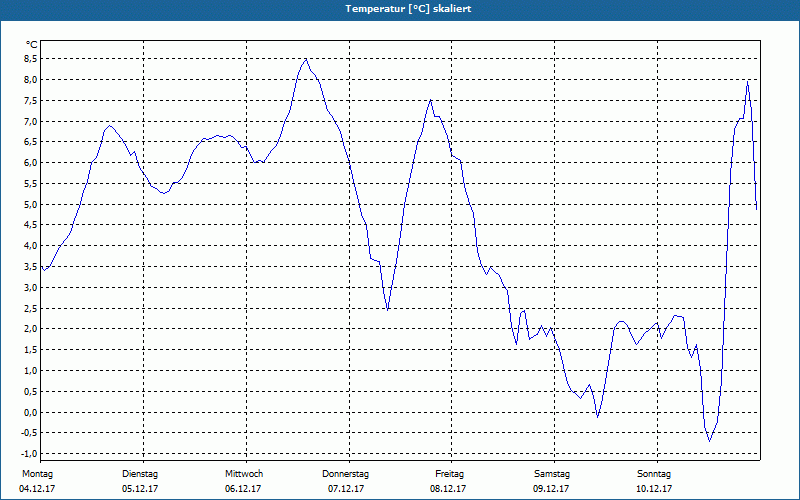Click the 8,5 axis value

coord(31,59)
